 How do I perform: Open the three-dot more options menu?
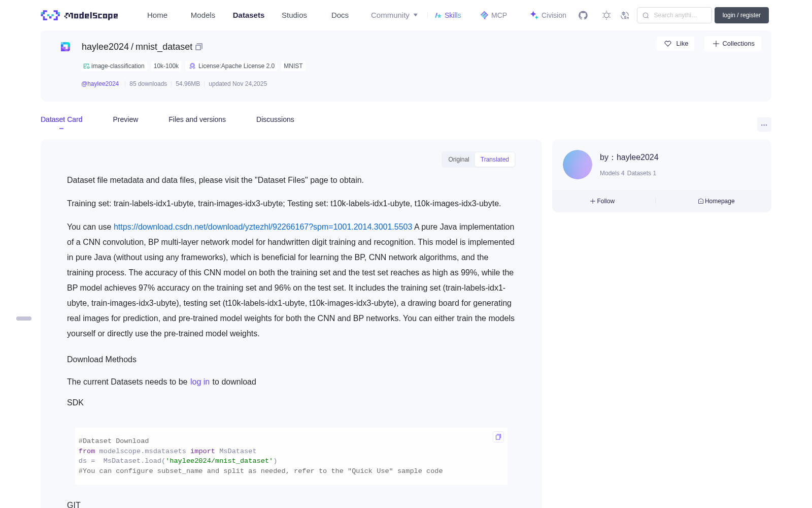point(764,124)
